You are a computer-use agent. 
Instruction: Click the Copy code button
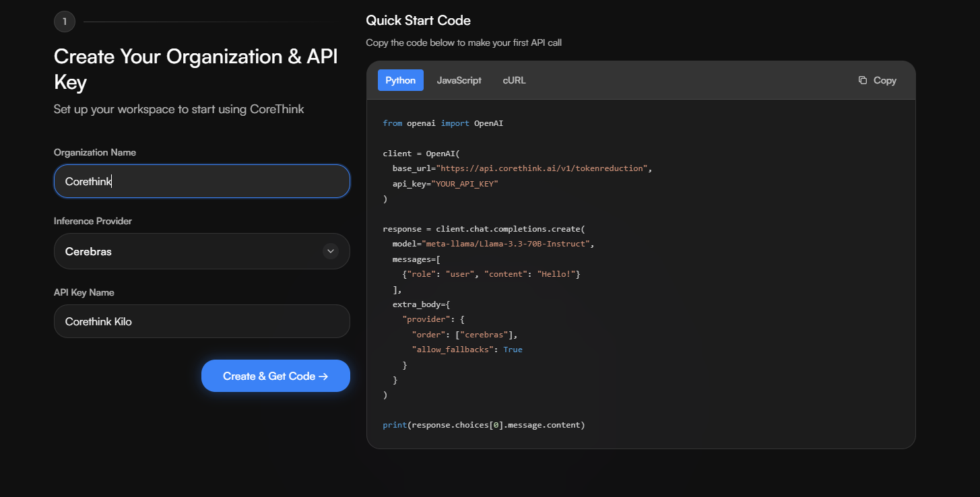point(877,80)
